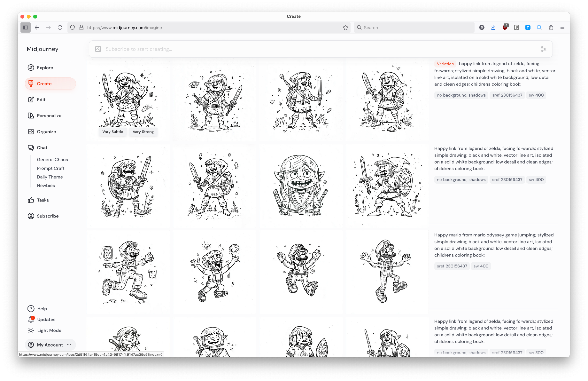Open the Tasks thumbs-up icon

pos(31,200)
